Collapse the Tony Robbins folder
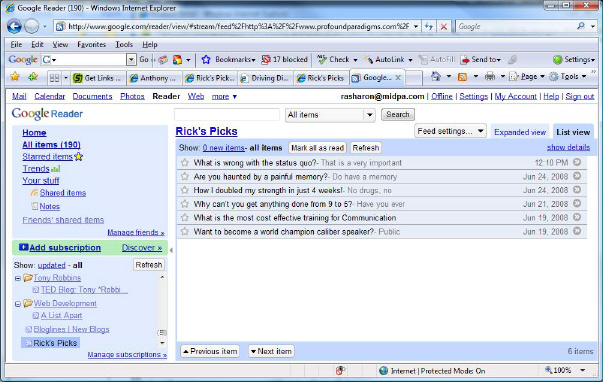This screenshot has height=382, width=603. [x=18, y=278]
